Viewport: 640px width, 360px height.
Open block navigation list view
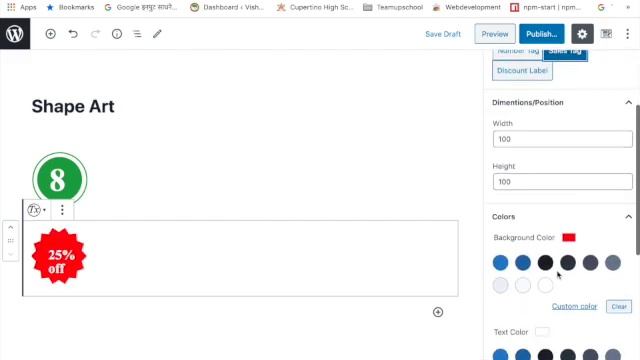click(137, 34)
